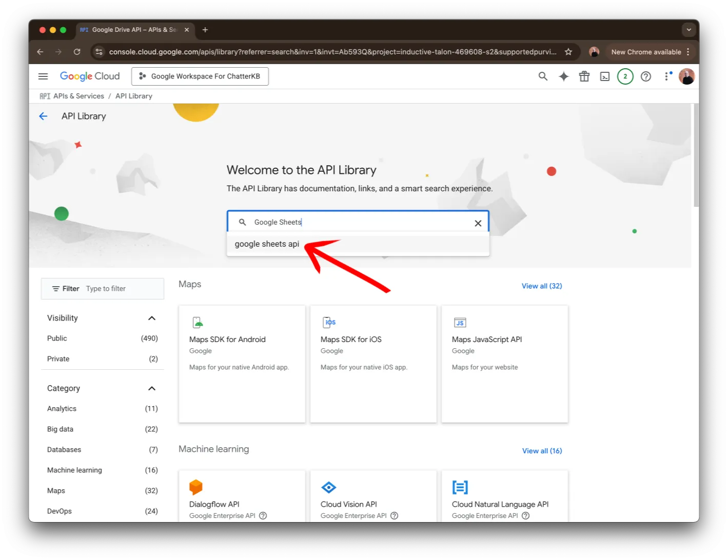Open Chrome tab search dropdown
The width and height of the screenshot is (728, 560).
pyautogui.click(x=688, y=30)
